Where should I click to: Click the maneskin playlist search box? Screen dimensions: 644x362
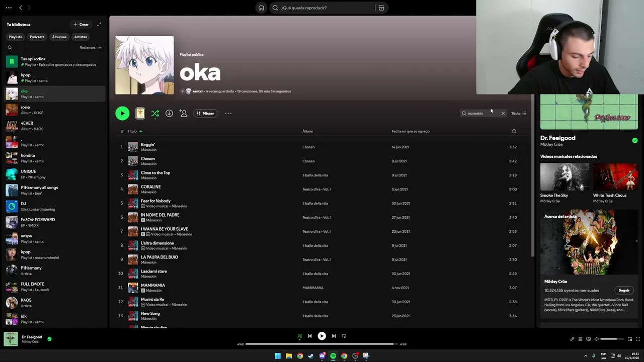coord(482,113)
